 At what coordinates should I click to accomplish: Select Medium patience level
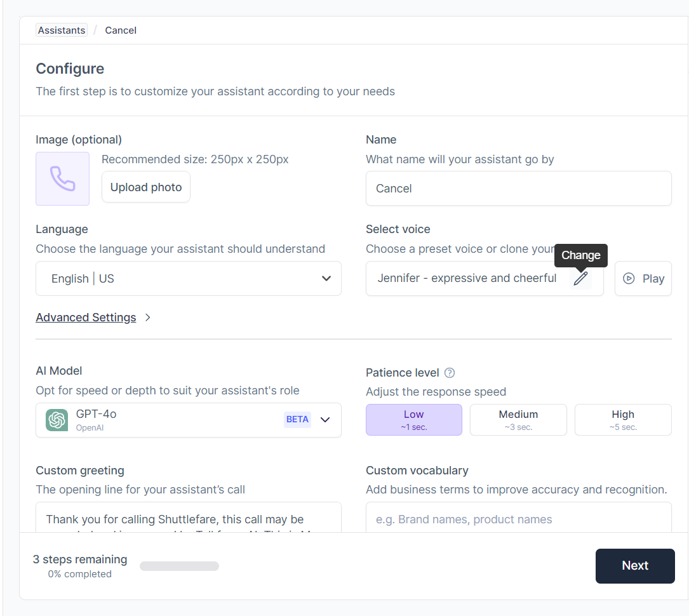(518, 420)
